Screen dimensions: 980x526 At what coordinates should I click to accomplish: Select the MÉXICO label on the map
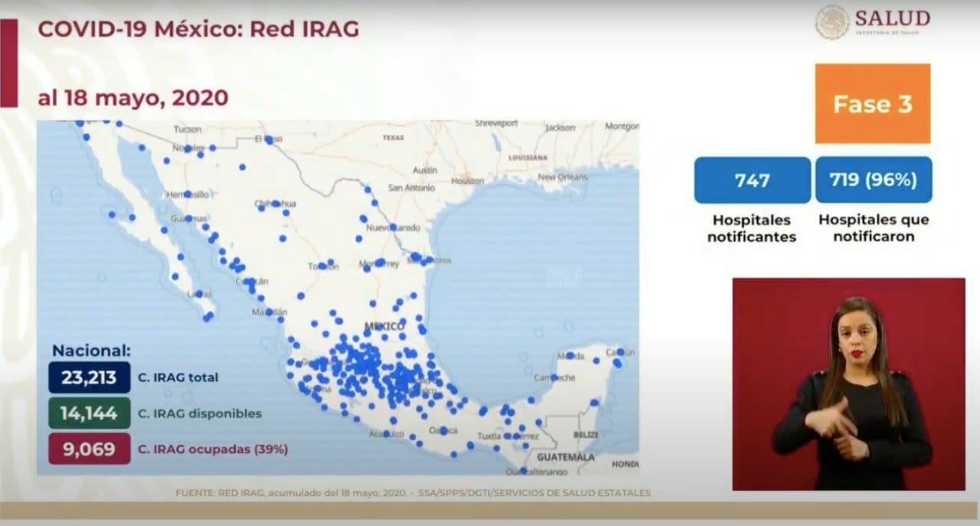tap(384, 327)
